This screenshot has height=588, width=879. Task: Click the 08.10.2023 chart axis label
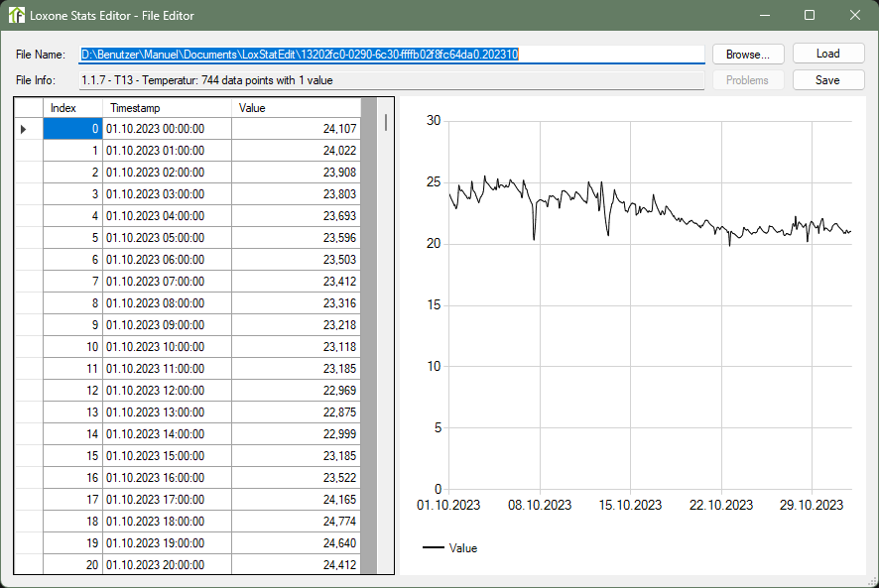point(540,506)
